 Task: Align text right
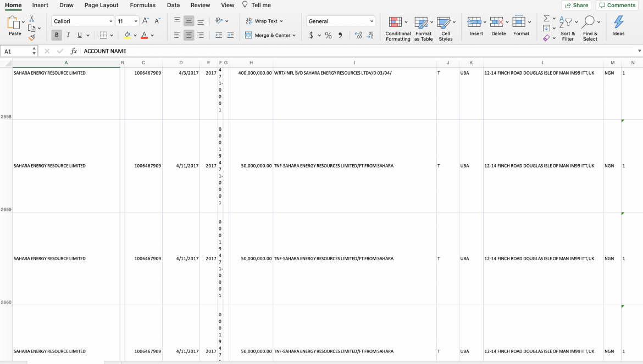tap(201, 35)
